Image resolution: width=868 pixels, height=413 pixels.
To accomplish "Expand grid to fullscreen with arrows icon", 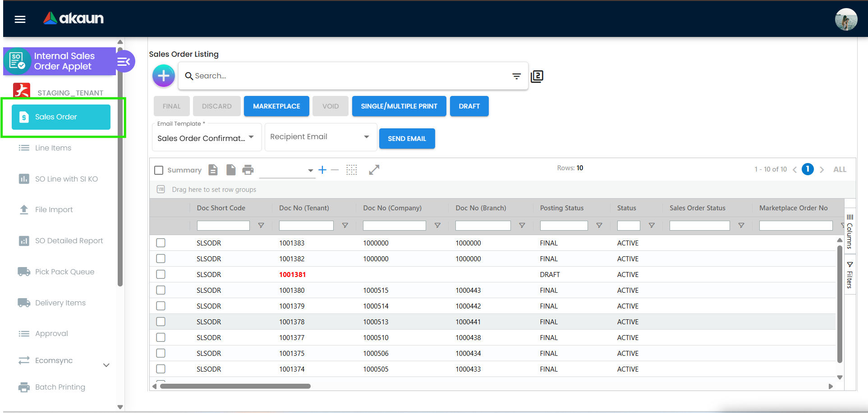I will [x=374, y=170].
